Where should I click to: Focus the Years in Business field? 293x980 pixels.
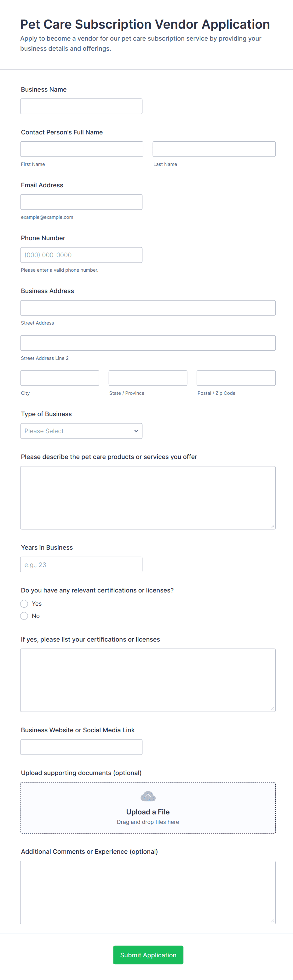(81, 564)
